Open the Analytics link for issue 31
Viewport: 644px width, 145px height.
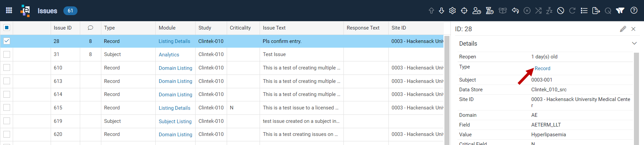pos(169,55)
